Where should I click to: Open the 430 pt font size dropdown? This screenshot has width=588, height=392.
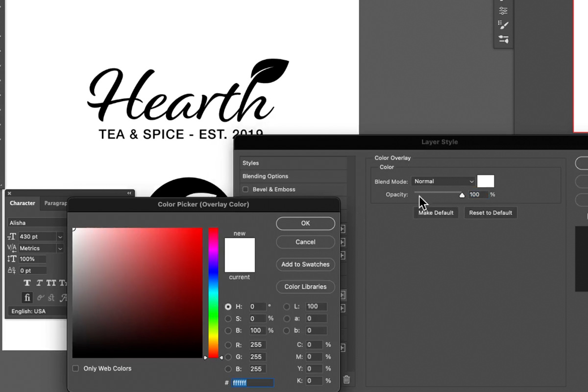coord(60,237)
